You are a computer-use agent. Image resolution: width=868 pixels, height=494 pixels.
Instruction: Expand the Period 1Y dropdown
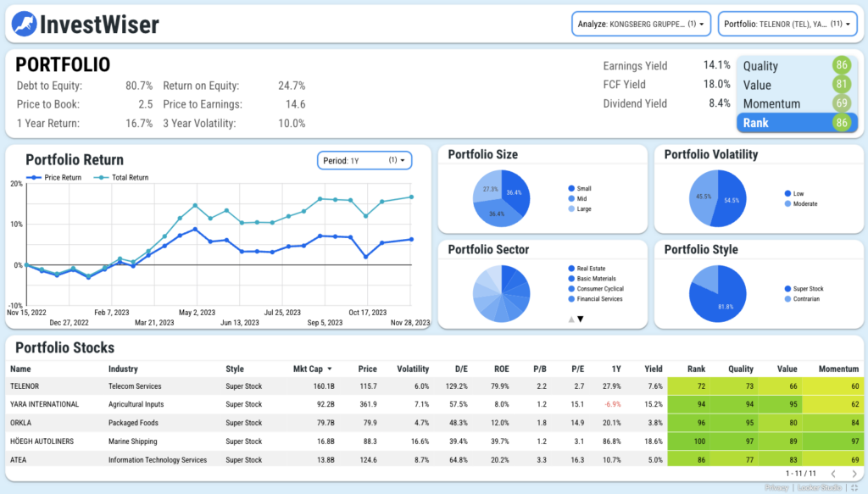pos(364,160)
